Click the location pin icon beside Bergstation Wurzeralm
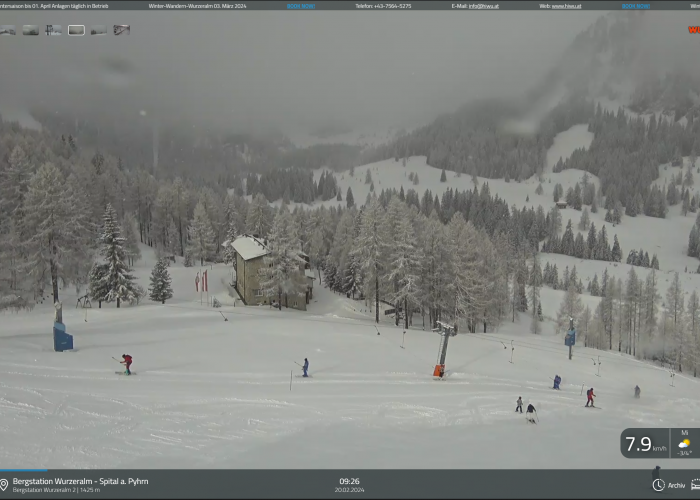The height and width of the screenshot is (500, 700). (4, 485)
